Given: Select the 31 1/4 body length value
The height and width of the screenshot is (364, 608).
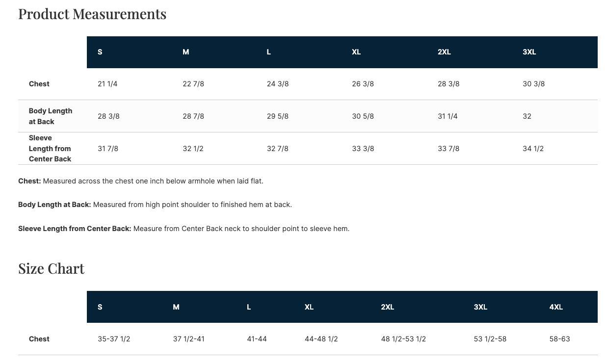Looking at the screenshot, I should coord(448,116).
